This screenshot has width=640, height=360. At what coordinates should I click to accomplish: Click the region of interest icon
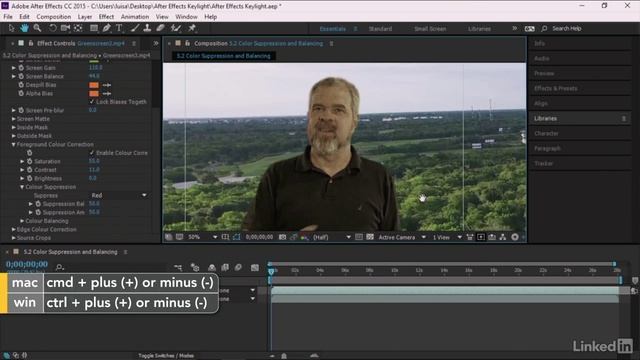point(359,237)
